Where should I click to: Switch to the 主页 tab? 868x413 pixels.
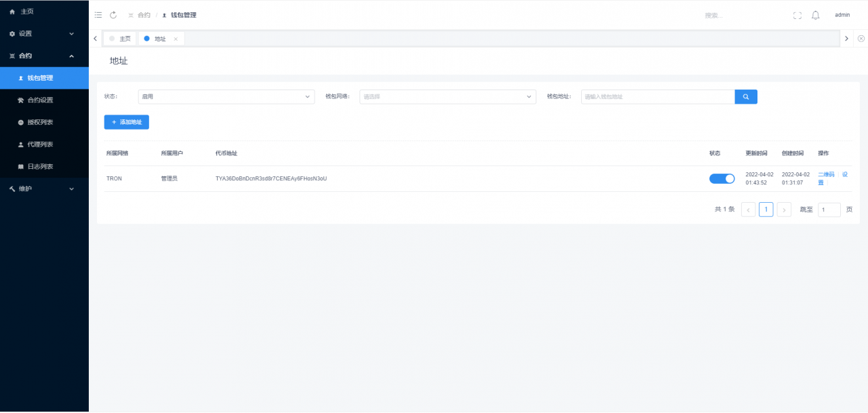coord(120,39)
